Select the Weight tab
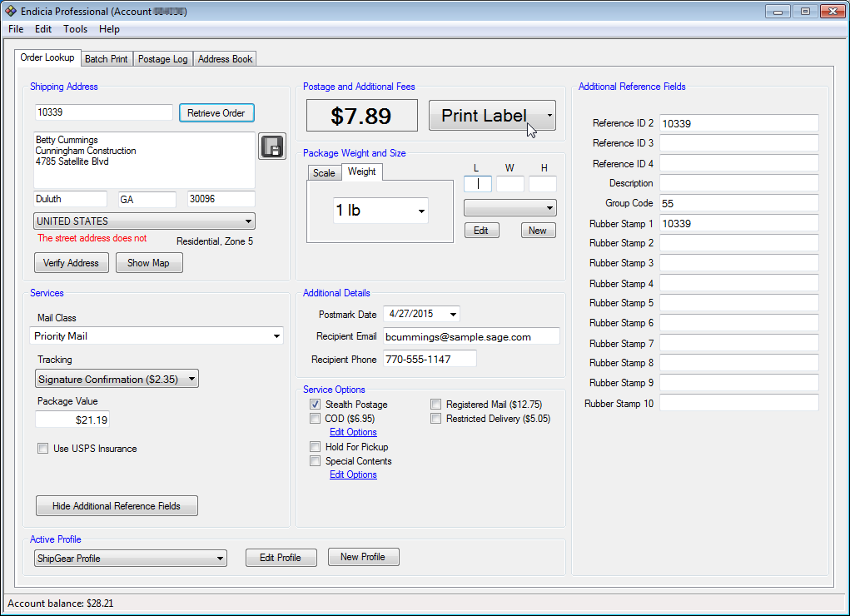Viewport: 850px width, 616px height. tap(361, 171)
